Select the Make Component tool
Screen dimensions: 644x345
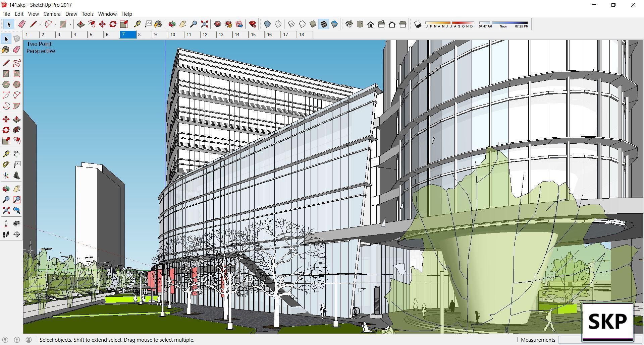click(17, 39)
